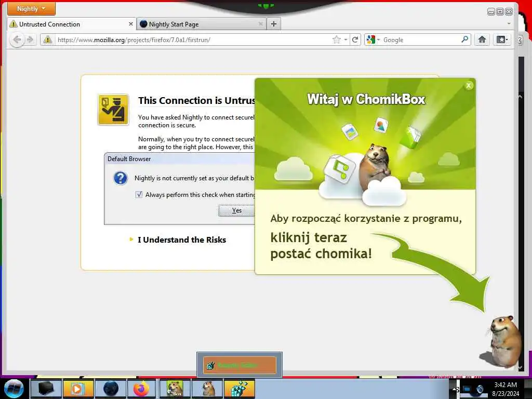Click the mozilla.org URL address field
532x399 pixels.
pyautogui.click(x=193, y=39)
